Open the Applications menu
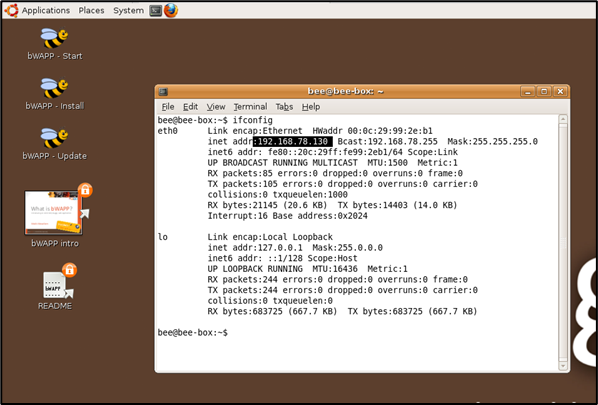The image size is (598, 405). (x=46, y=10)
